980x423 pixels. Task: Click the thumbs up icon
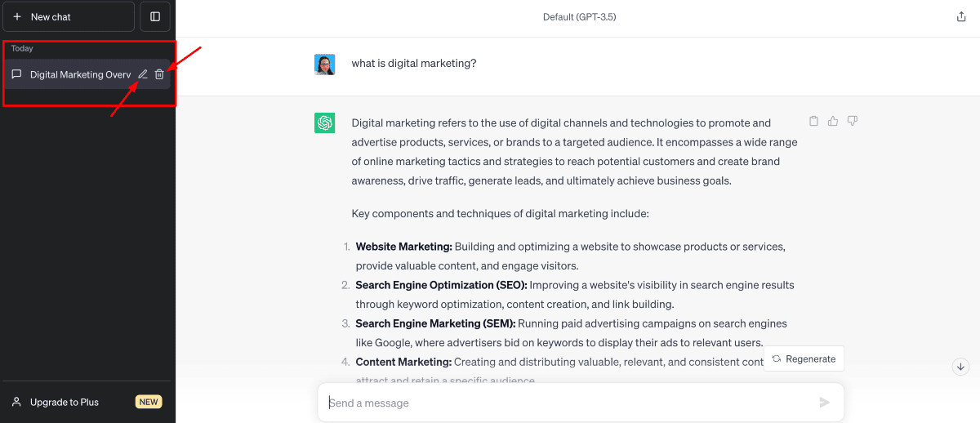tap(833, 122)
